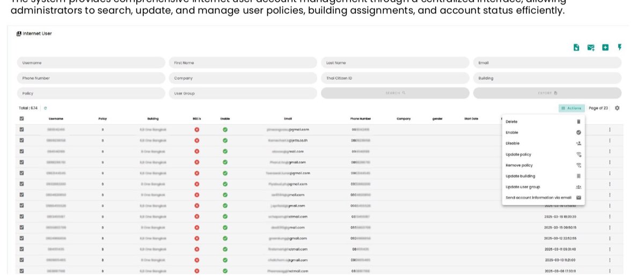Image resolution: width=644 pixels, height=279 pixels.
Task: Sort by the Start Date column header
Action: click(471, 119)
